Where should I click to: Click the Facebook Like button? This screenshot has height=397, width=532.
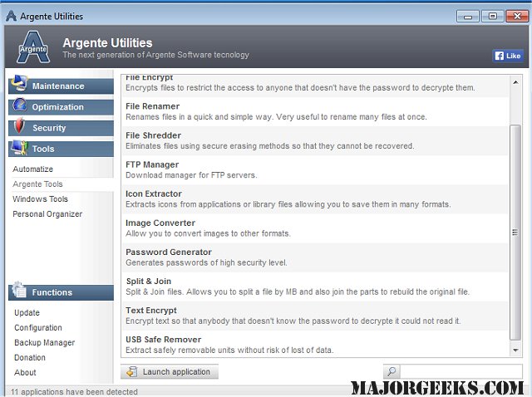(508, 56)
